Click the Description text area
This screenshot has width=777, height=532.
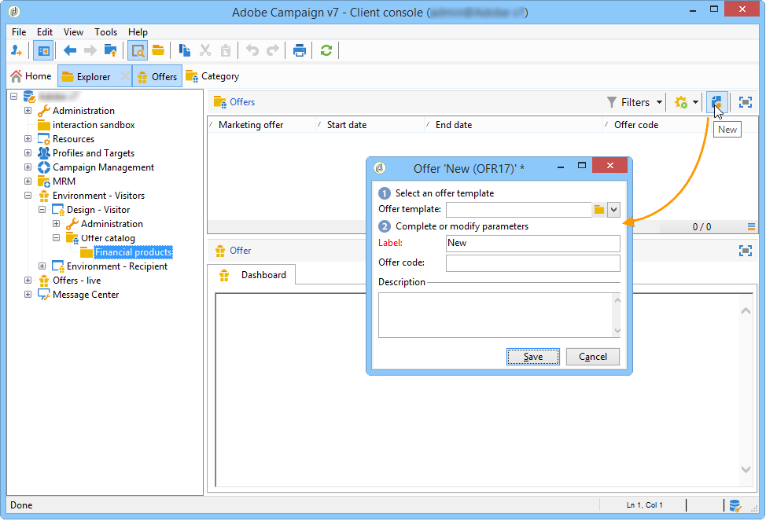click(x=495, y=315)
